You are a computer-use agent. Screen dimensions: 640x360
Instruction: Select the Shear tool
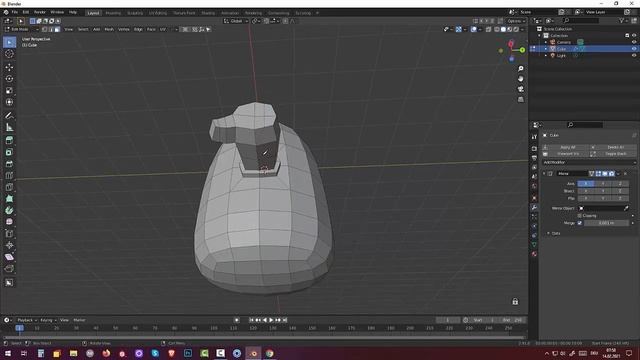point(9,257)
